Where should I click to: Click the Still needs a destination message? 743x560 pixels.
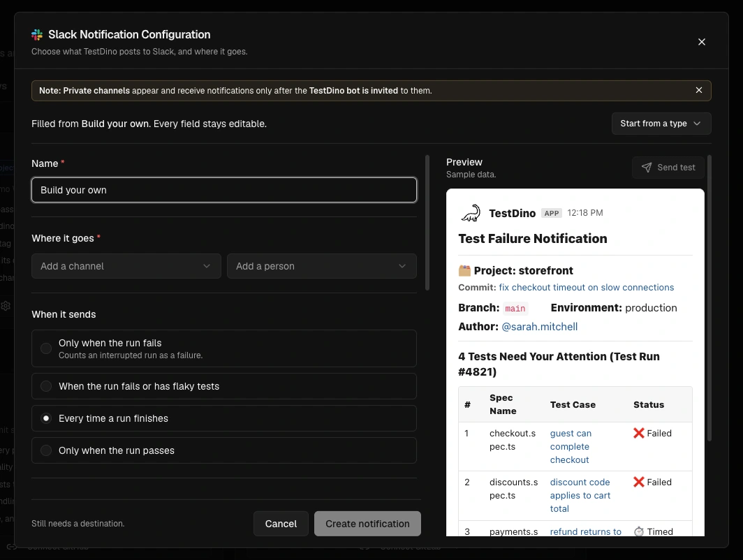[78, 524]
